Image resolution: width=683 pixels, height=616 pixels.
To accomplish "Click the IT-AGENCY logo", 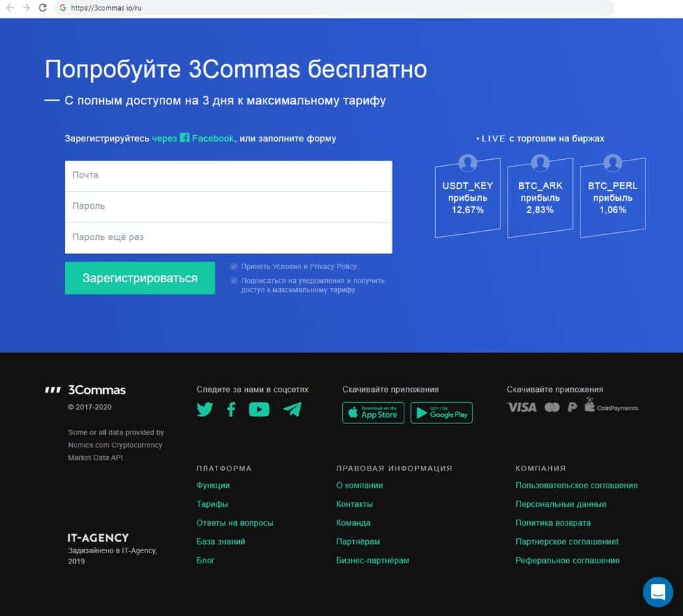I will [x=98, y=538].
